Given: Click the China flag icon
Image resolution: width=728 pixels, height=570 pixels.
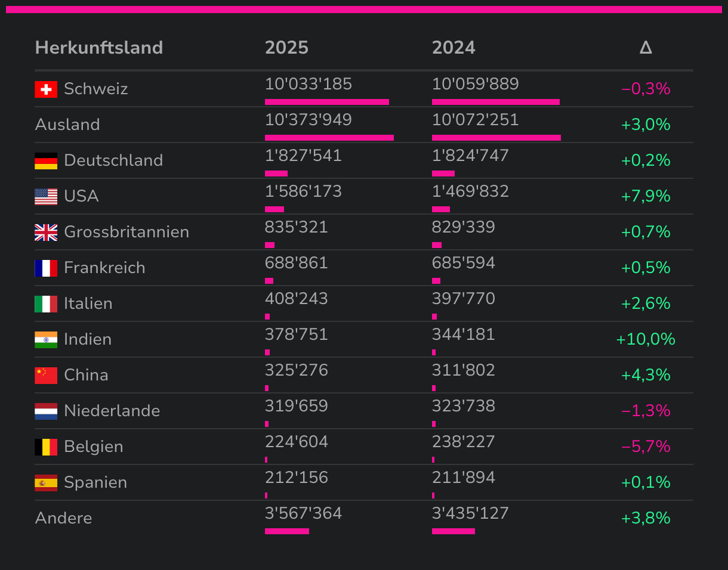Looking at the screenshot, I should tap(46, 376).
